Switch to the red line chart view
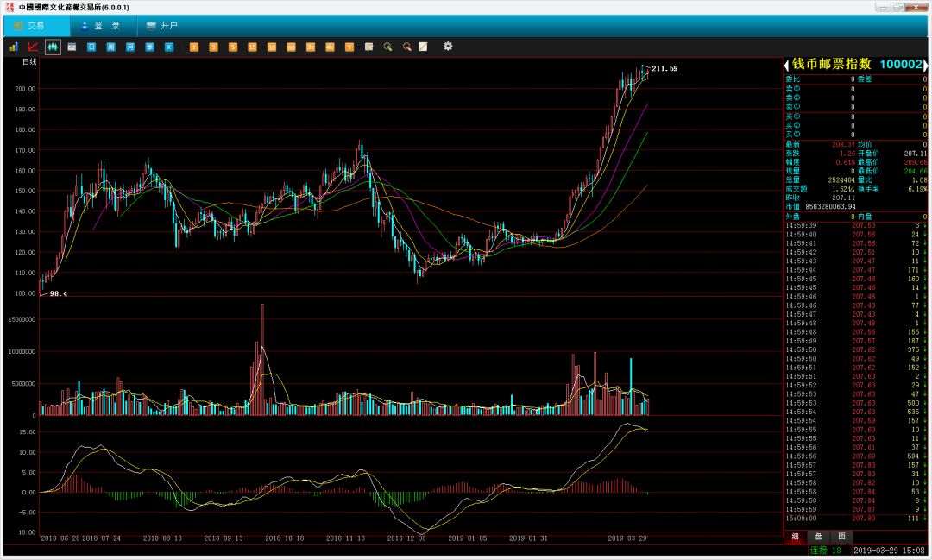 [34, 47]
